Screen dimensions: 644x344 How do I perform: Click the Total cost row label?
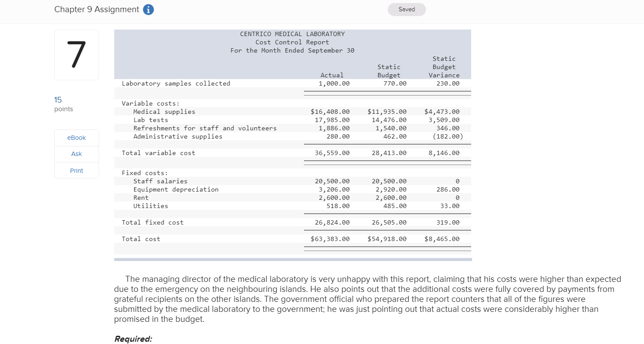[141, 239]
